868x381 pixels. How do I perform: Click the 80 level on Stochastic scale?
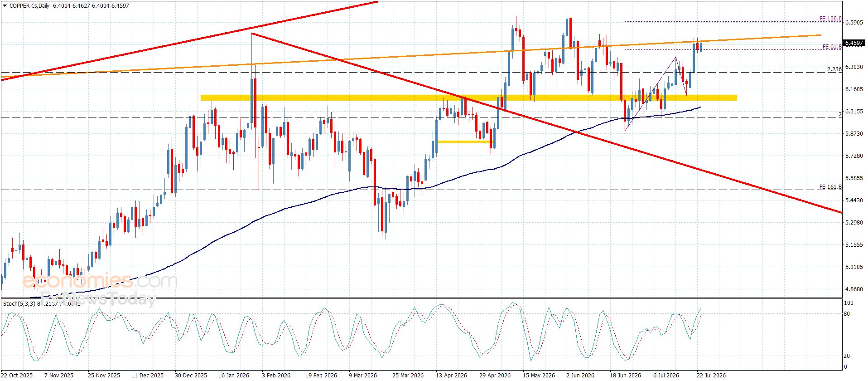tap(847, 314)
